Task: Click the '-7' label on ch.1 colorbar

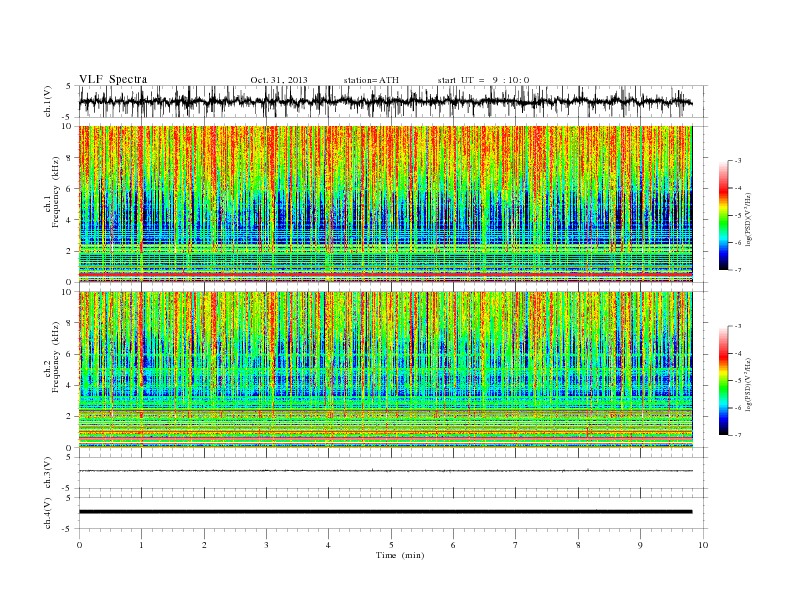Action: 738,270
